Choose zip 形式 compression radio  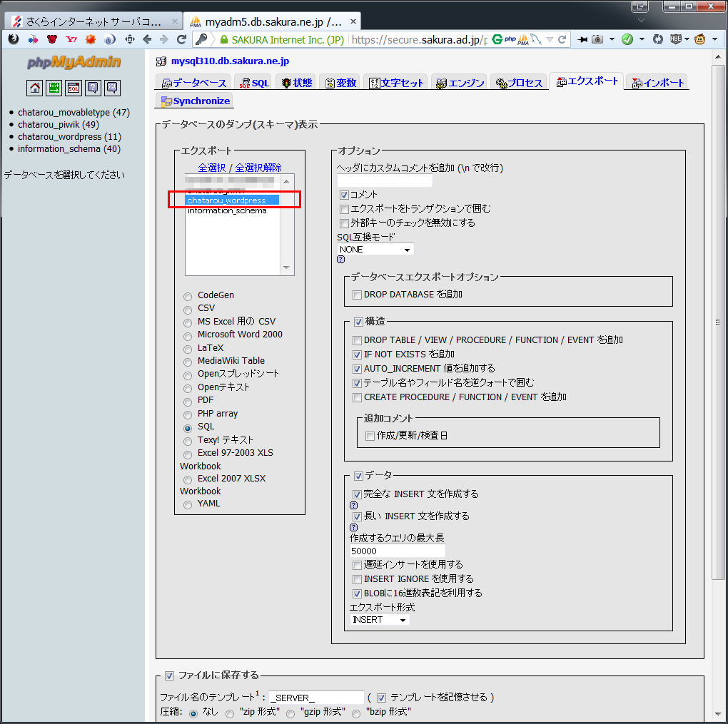230,714
